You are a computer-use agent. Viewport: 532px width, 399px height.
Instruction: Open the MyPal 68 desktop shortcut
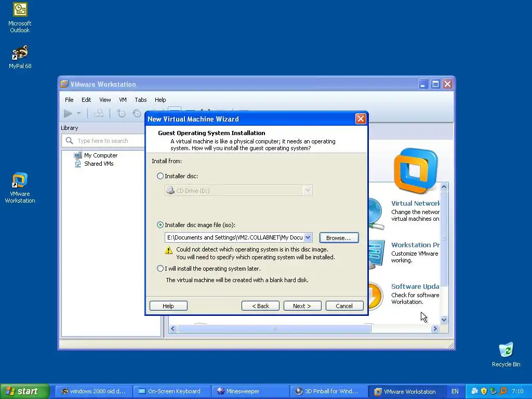[x=20, y=57]
